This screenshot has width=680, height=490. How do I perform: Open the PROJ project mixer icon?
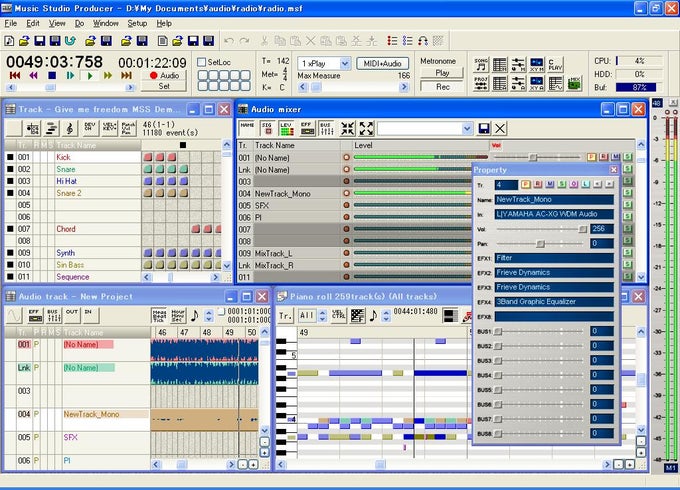(x=481, y=83)
